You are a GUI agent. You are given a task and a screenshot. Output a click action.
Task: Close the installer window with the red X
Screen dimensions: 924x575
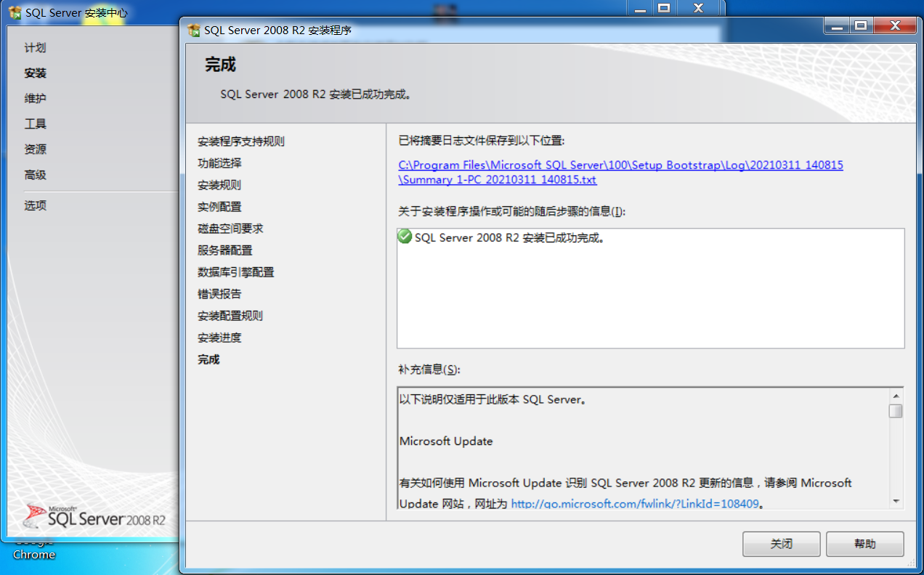[894, 26]
